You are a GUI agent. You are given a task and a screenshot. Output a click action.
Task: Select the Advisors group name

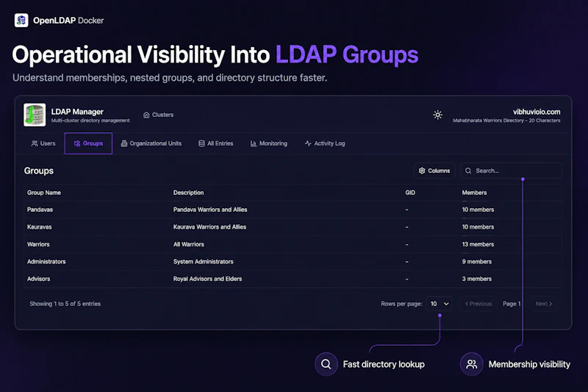(x=38, y=279)
